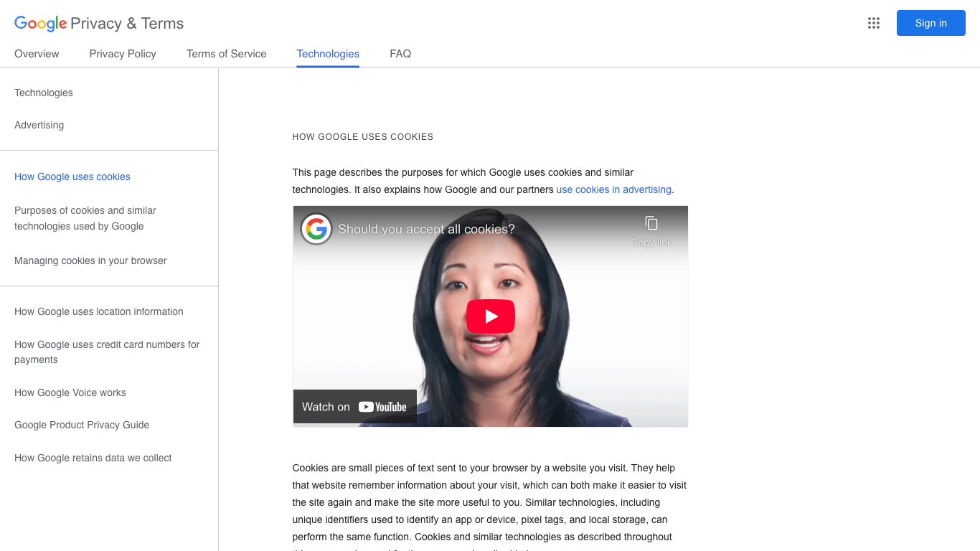Image resolution: width=980 pixels, height=551 pixels.
Task: Switch to the Overview tab
Action: (37, 54)
